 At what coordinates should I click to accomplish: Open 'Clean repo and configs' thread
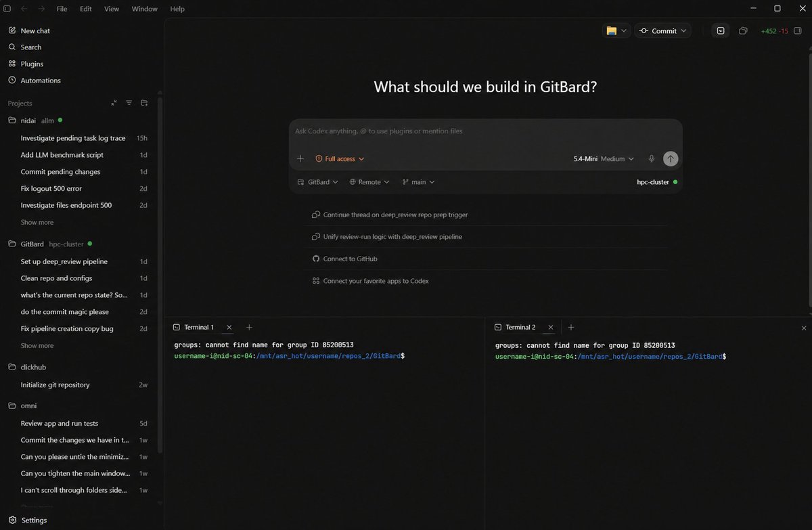click(57, 278)
